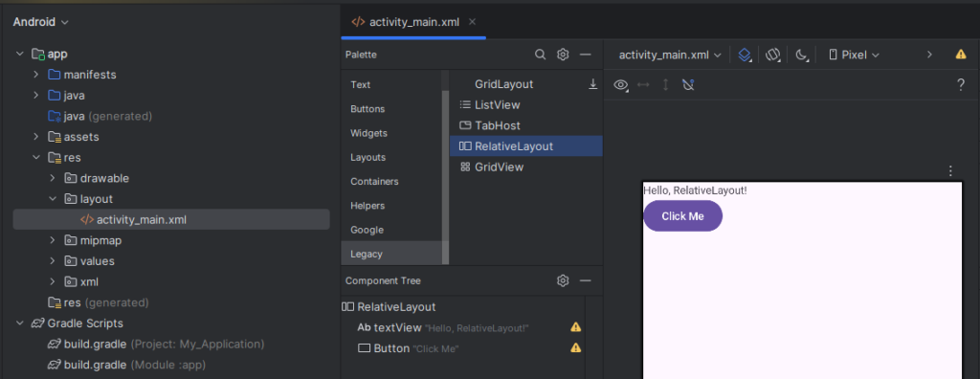The height and width of the screenshot is (379, 980).
Task: Collapse the Gradle Scripts node
Action: (19, 323)
